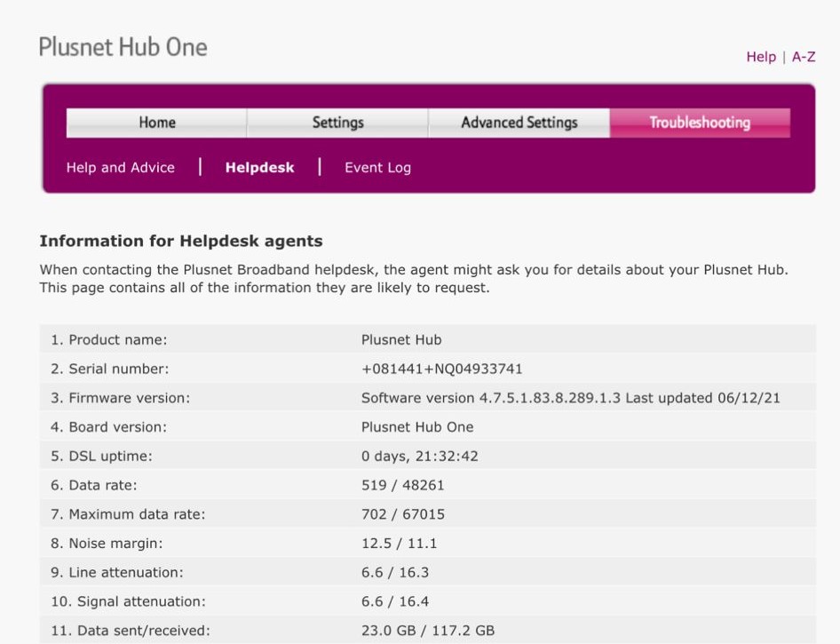
Task: Open the Help and Advice section
Action: (120, 167)
